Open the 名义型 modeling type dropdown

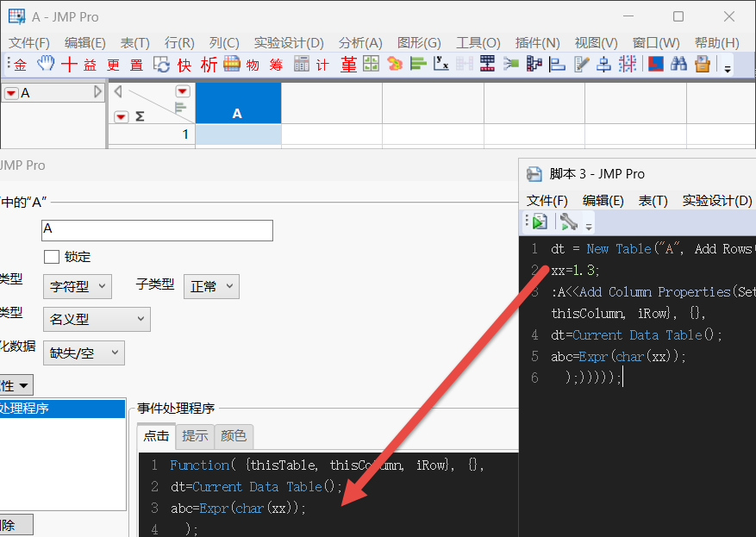coord(97,319)
